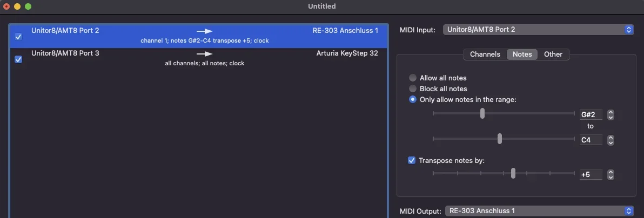
Task: Click the transpose +5 stepper arrows
Action: [x=611, y=174]
